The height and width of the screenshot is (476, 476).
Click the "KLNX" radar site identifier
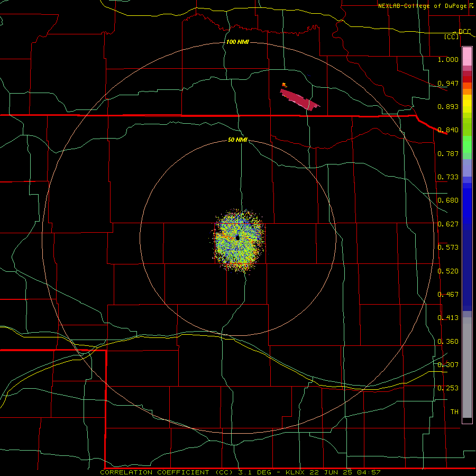pos(295,472)
